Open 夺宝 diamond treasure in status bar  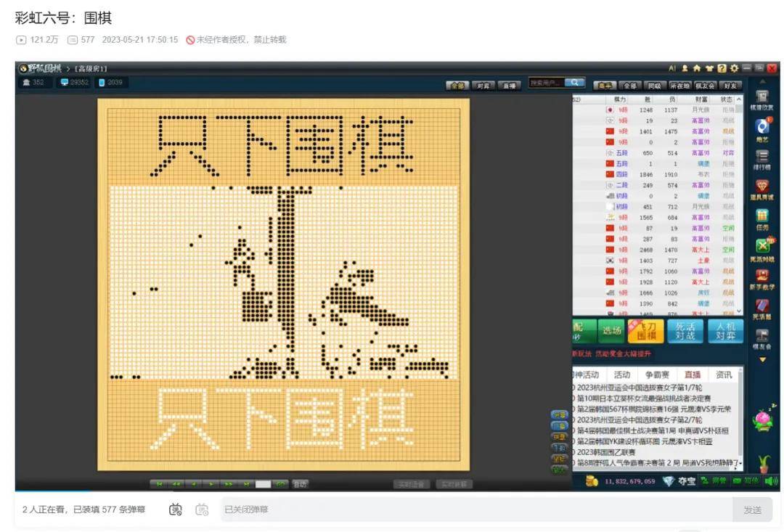click(679, 481)
